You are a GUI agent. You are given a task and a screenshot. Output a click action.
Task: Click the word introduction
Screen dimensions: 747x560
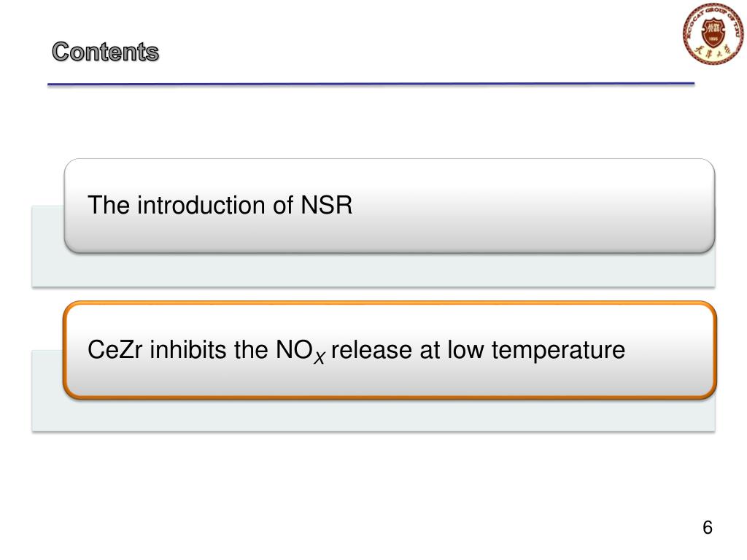[x=201, y=205]
